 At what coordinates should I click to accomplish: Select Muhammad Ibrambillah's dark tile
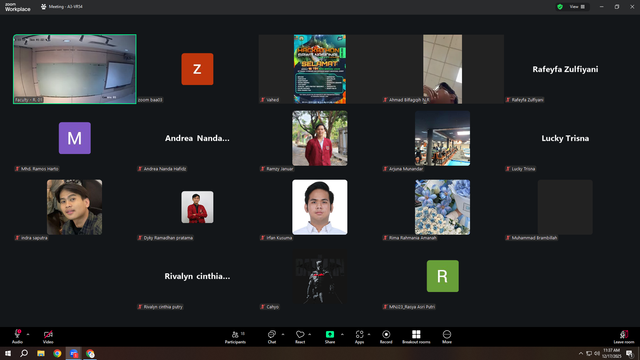[x=565, y=207]
